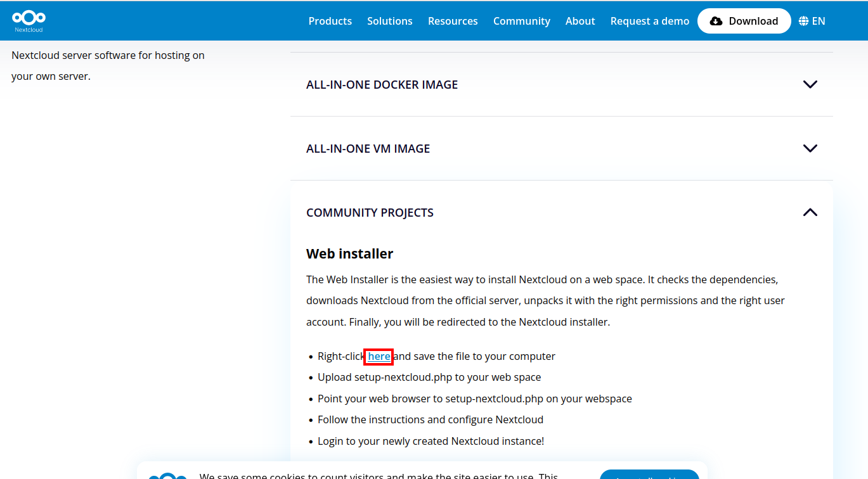Click the Nextcloud logo in header
The image size is (868, 479).
(29, 21)
